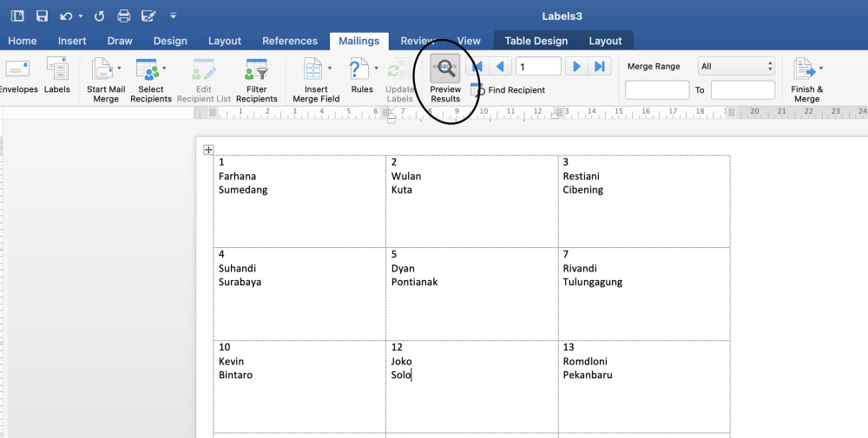Go to the first record

click(477, 67)
